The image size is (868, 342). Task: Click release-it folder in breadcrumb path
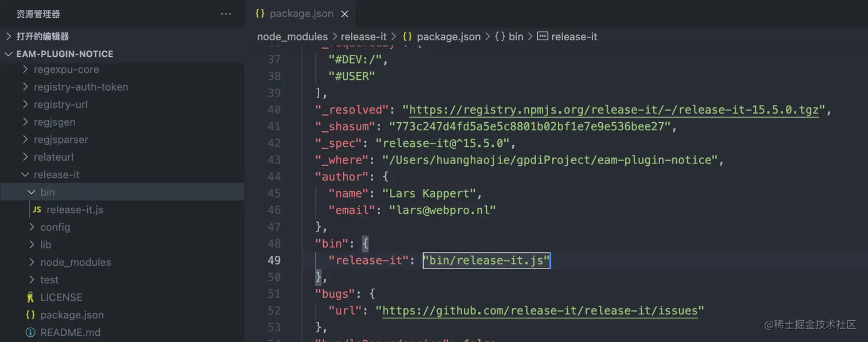[x=364, y=36]
